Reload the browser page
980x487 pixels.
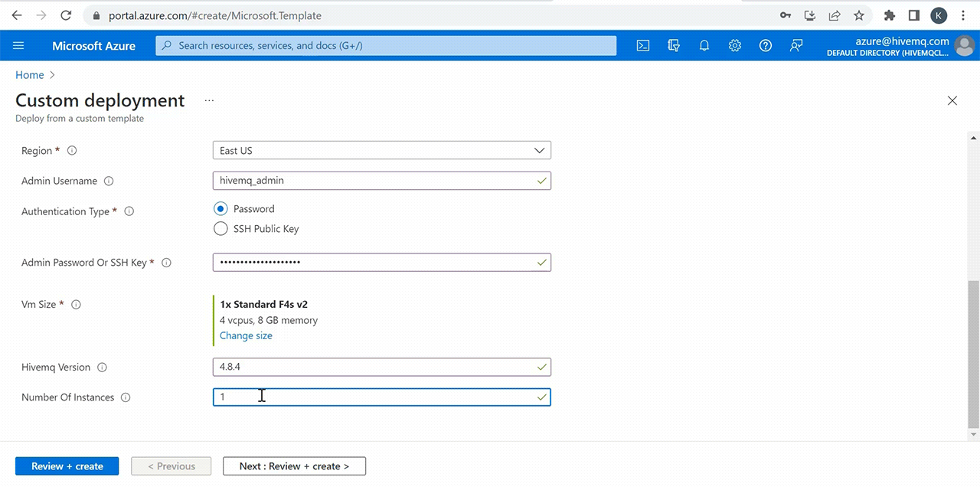[x=66, y=15]
